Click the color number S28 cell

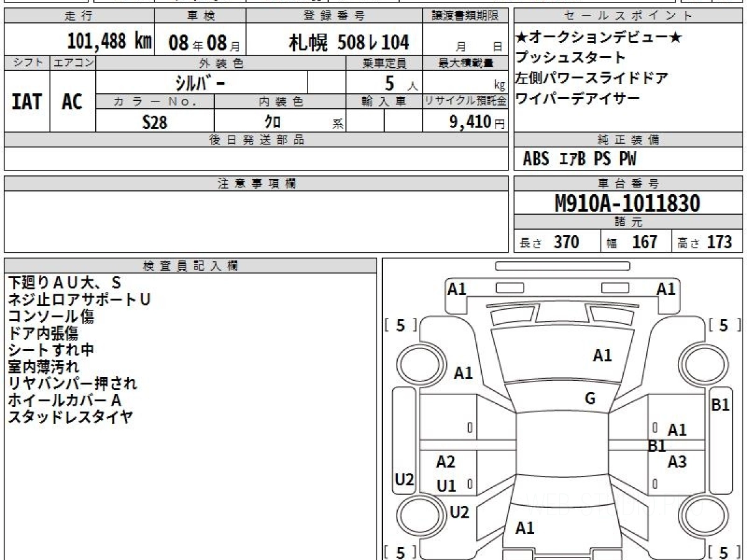154,123
